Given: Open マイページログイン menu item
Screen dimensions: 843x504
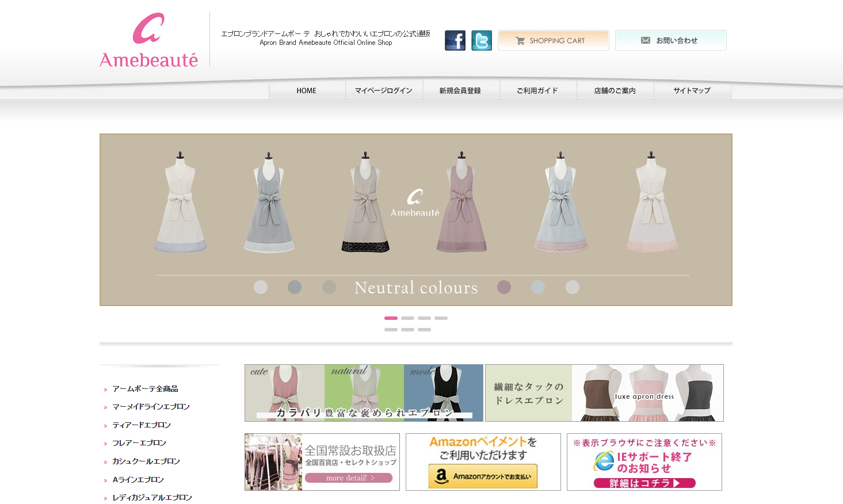Looking at the screenshot, I should coord(384,91).
